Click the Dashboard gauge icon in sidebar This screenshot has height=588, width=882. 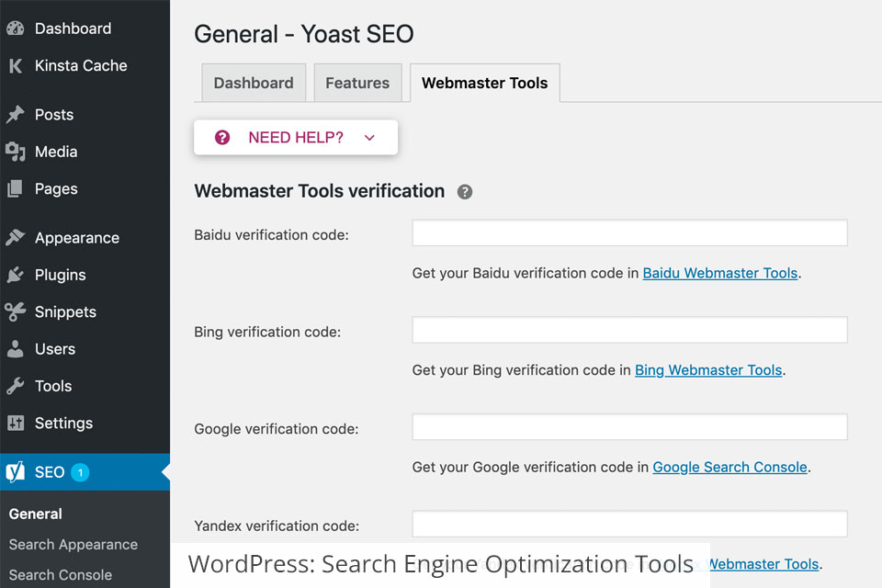coord(16,28)
